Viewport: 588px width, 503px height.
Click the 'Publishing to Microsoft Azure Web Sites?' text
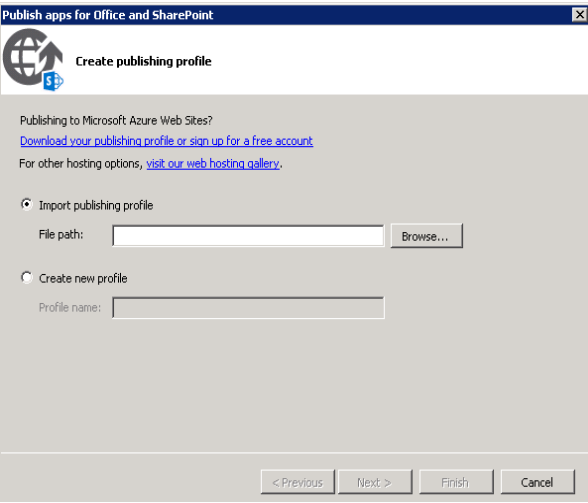[x=116, y=120]
